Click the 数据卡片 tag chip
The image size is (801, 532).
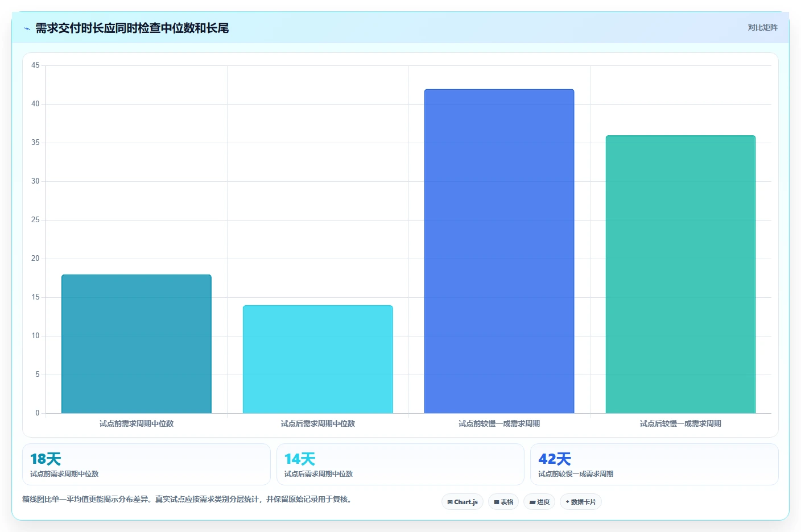pos(581,502)
